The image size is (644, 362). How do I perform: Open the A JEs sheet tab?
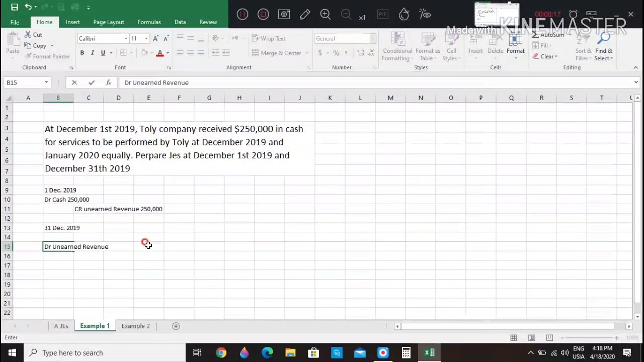61,326
